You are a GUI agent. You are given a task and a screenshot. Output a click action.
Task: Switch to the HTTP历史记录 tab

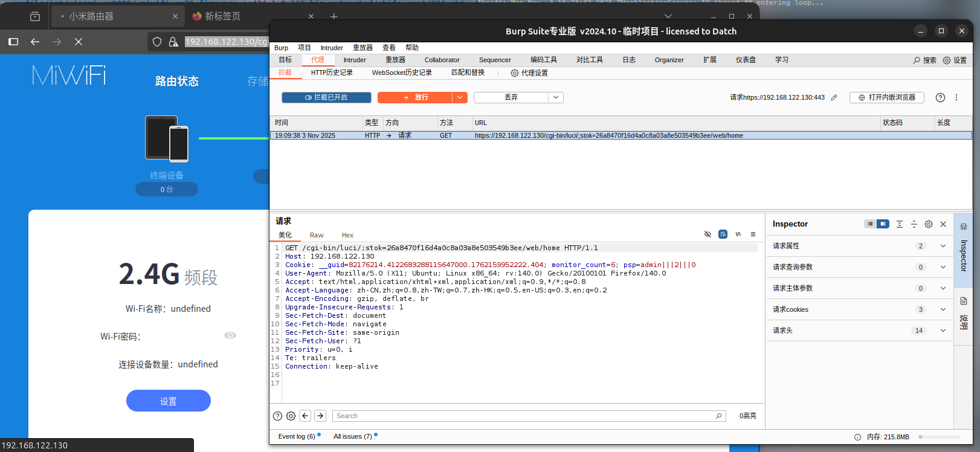332,73
